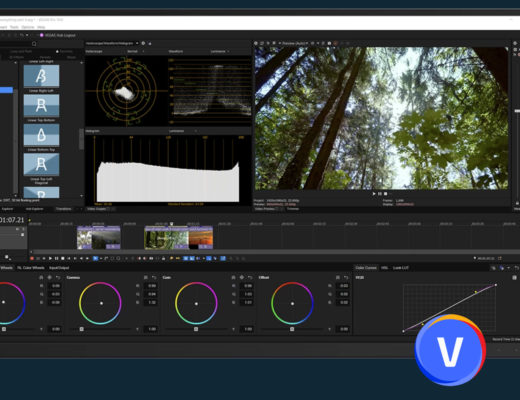Click the playhead marker on the timeline ruler

(x=171, y=224)
